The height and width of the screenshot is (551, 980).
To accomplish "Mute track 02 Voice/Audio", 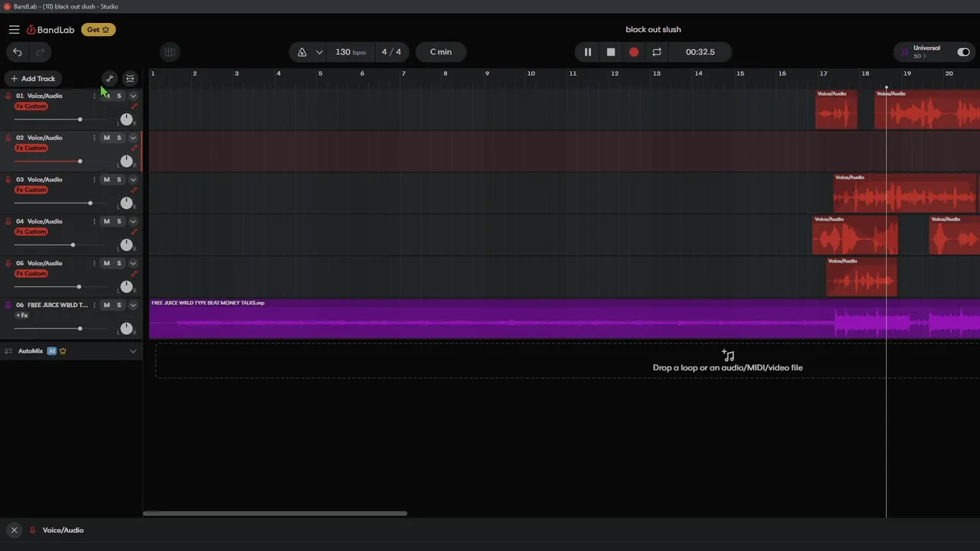I will point(106,138).
